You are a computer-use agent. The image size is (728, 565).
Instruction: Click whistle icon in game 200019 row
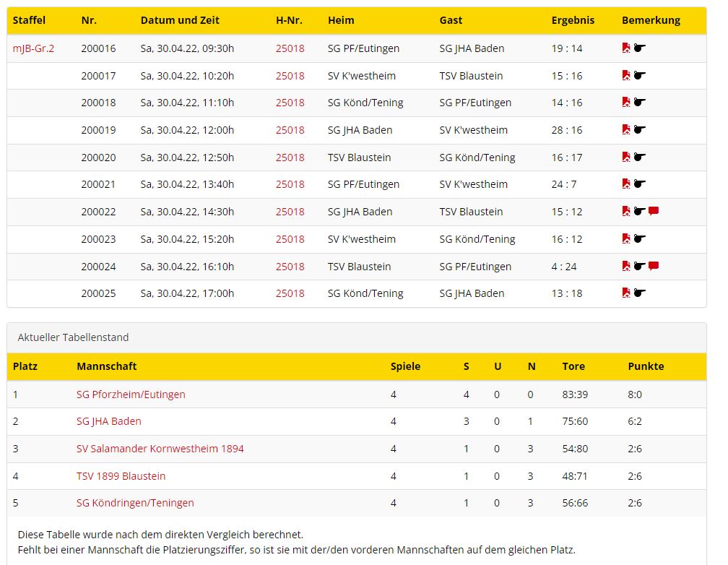640,129
